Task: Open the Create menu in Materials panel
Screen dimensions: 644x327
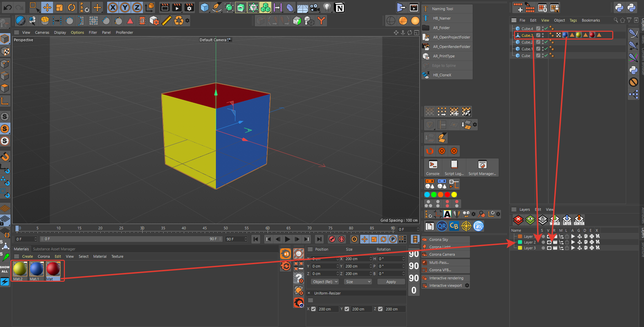Action: [x=28, y=256]
